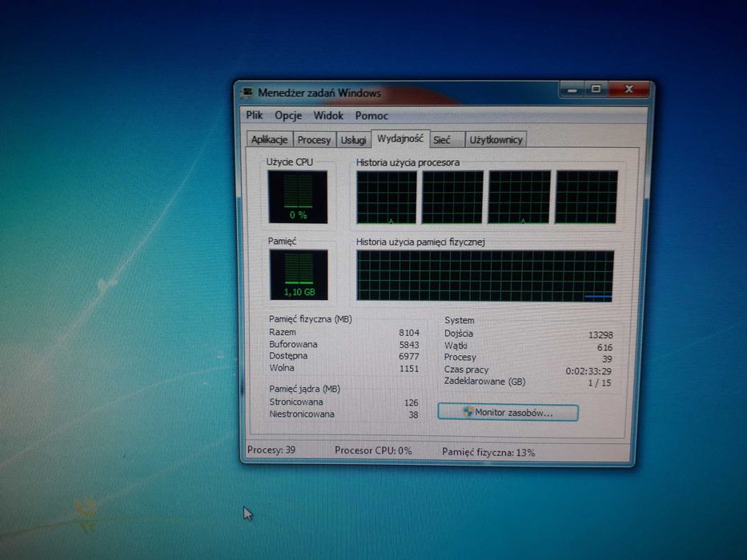The image size is (747, 560).
Task: Close the Menedżer zadań Windows window
Action: (629, 89)
